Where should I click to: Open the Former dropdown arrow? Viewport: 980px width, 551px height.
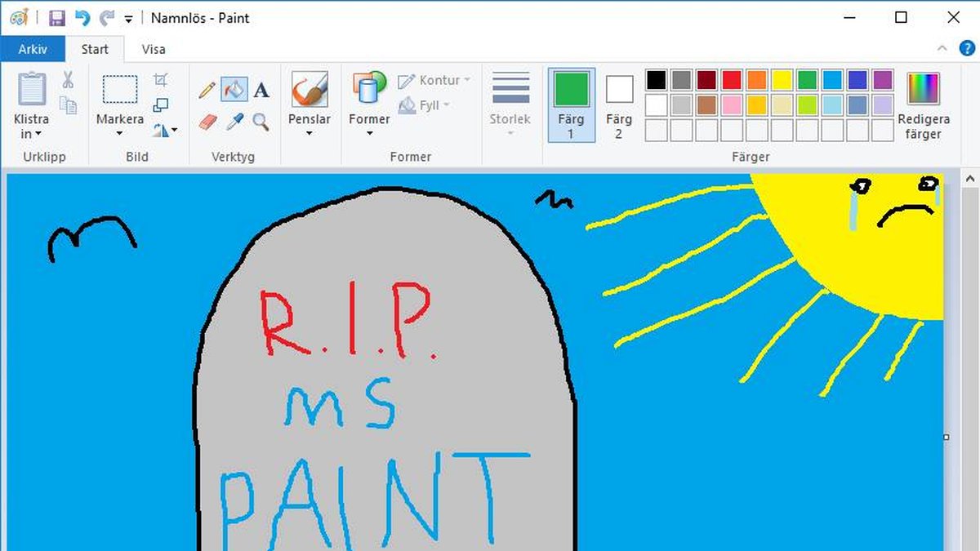(369, 135)
